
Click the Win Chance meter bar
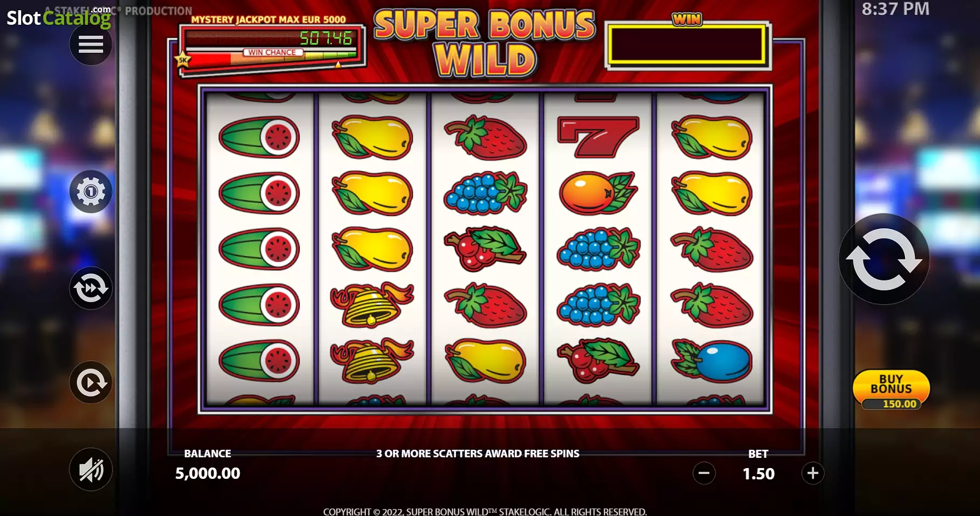[272, 56]
